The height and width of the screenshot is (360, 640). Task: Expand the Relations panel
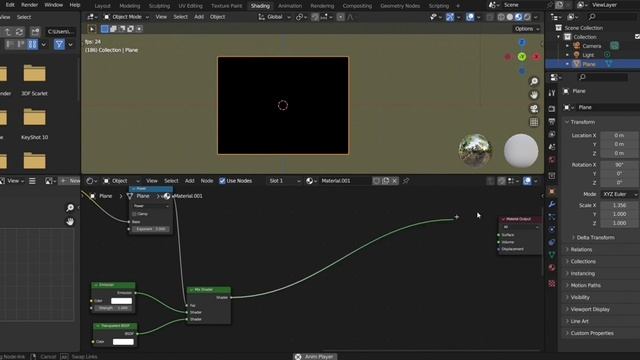pyautogui.click(x=581, y=249)
